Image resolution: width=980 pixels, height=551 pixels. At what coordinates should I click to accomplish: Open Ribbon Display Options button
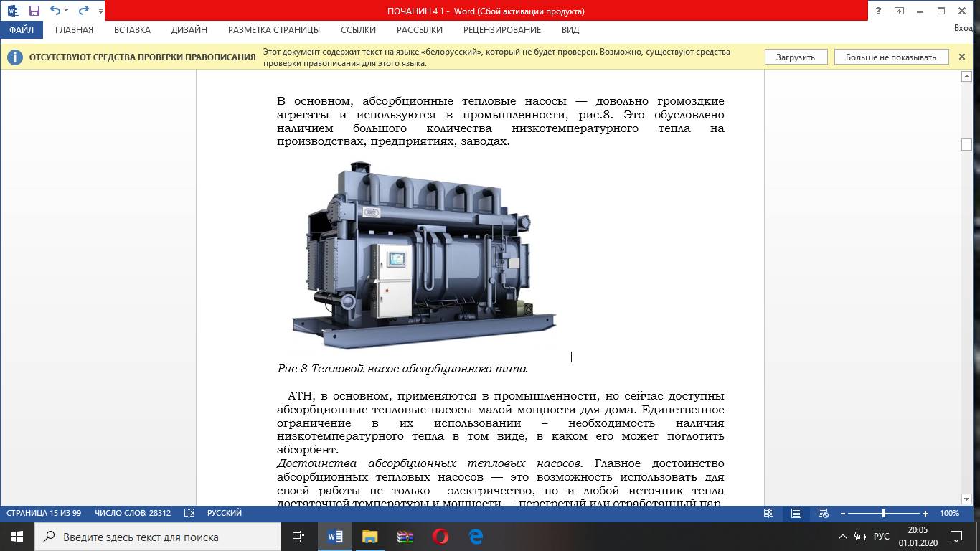[899, 11]
